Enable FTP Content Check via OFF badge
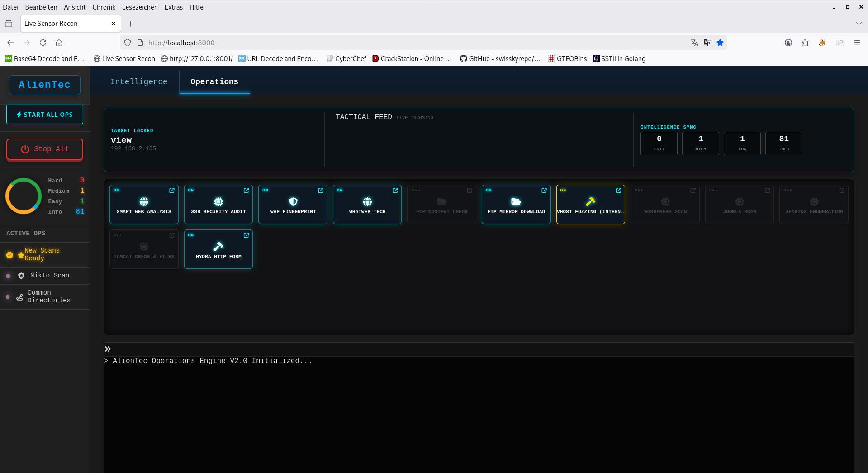The height and width of the screenshot is (473, 868). click(x=416, y=190)
